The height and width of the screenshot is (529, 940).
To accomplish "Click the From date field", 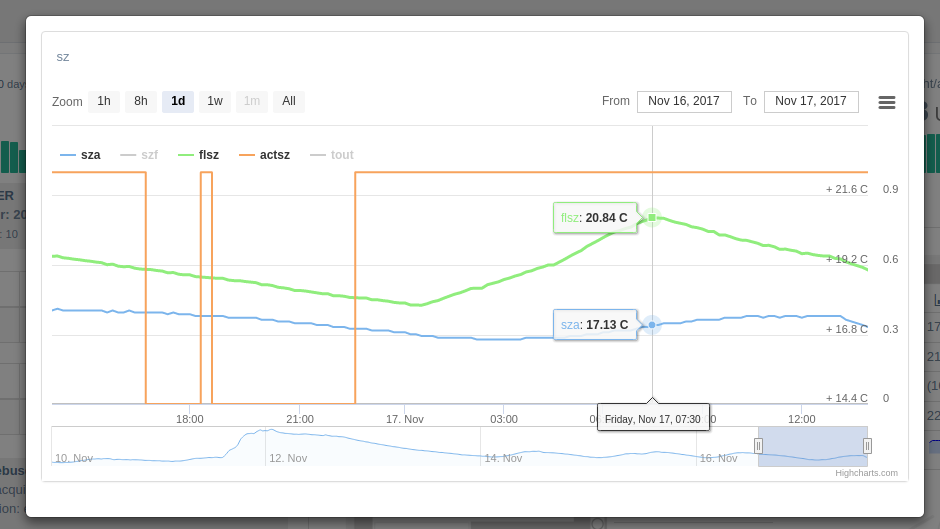I will (x=684, y=101).
